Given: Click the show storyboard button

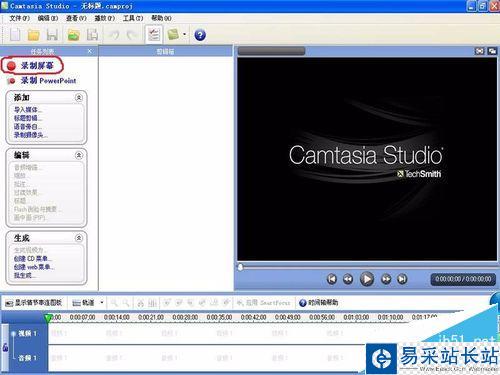Looking at the screenshot, I should tap(34, 303).
